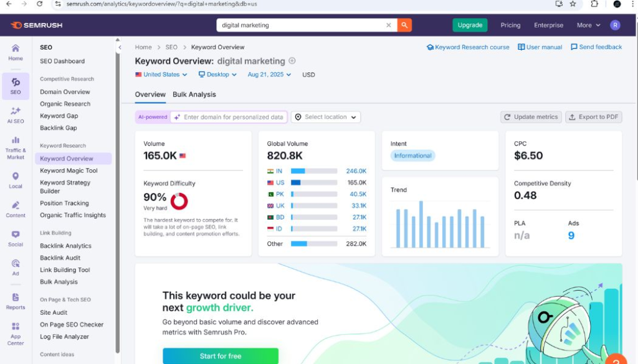The width and height of the screenshot is (638, 364).
Task: Click the Keyword Difficulty 90% donut chart
Action: (x=179, y=201)
